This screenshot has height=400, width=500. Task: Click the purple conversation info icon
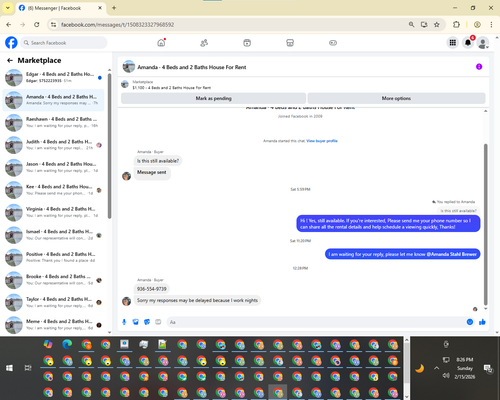(479, 67)
